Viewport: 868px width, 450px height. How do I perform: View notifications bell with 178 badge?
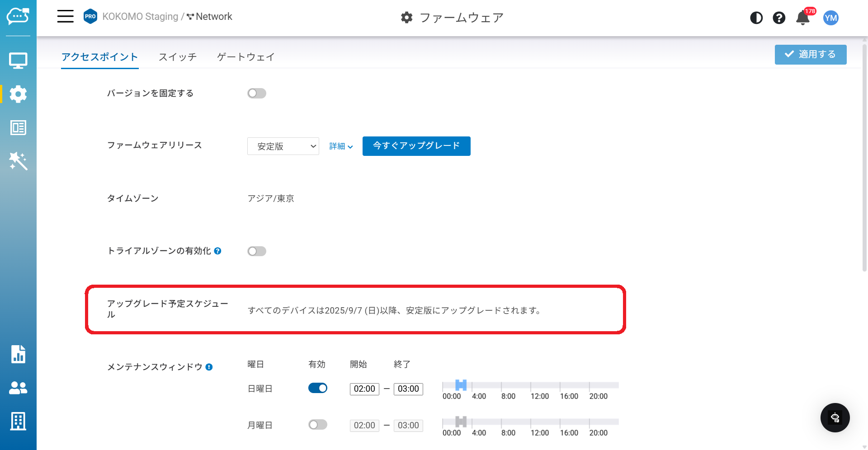coord(803,18)
